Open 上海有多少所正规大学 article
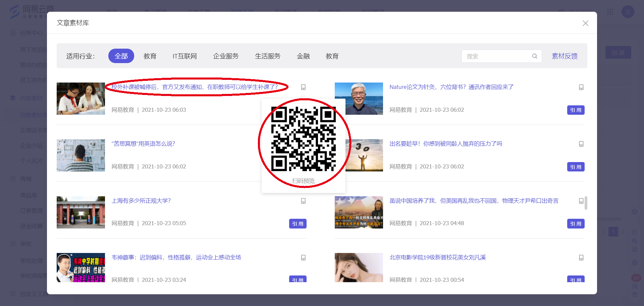The width and height of the screenshot is (644, 306). pyautogui.click(x=141, y=201)
